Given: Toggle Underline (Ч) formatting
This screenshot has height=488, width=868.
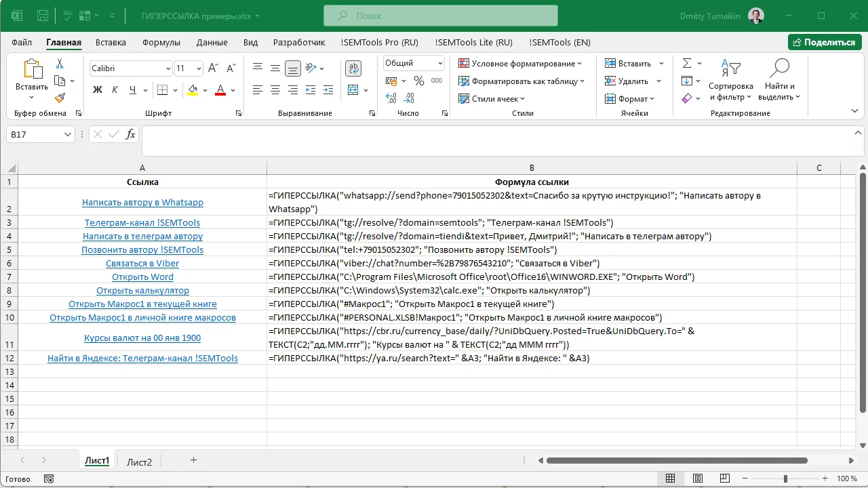Looking at the screenshot, I should [x=132, y=89].
